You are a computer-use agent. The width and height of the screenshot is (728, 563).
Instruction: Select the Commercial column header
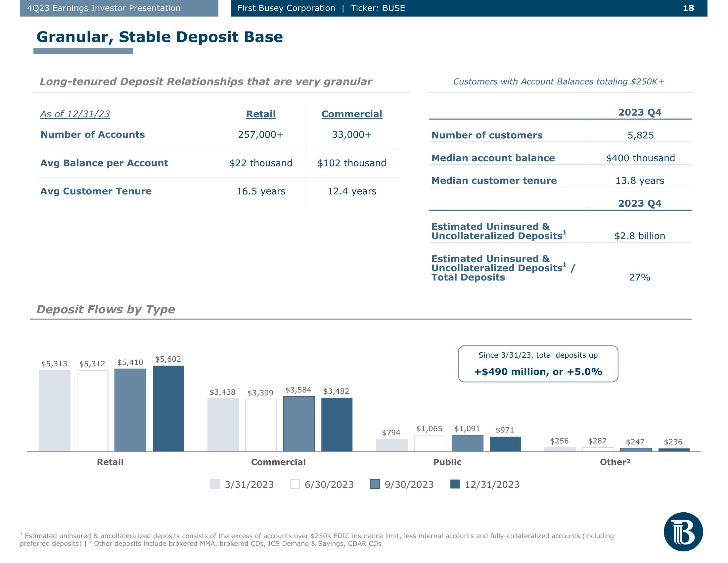click(352, 114)
